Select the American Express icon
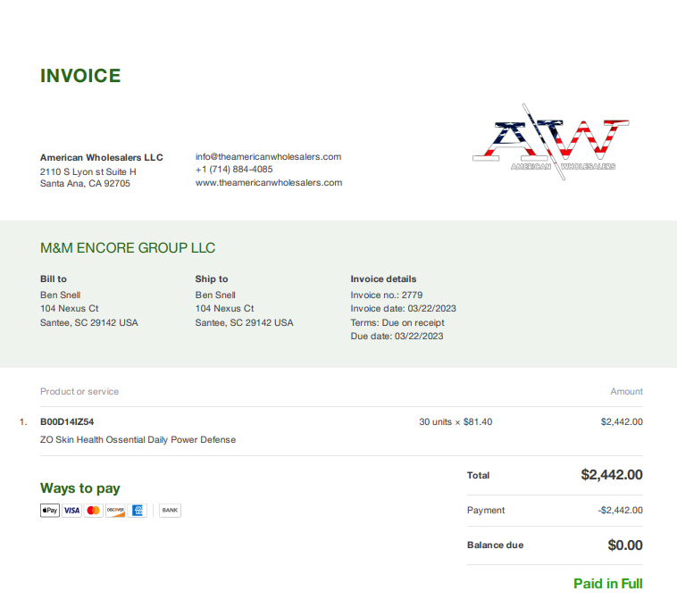 [x=138, y=511]
